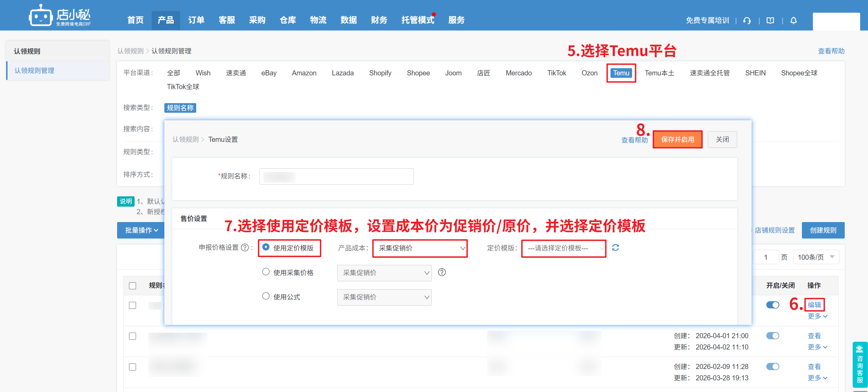Click the customer service headset icon
Viewport: 868px width, 392px height.
click(747, 21)
